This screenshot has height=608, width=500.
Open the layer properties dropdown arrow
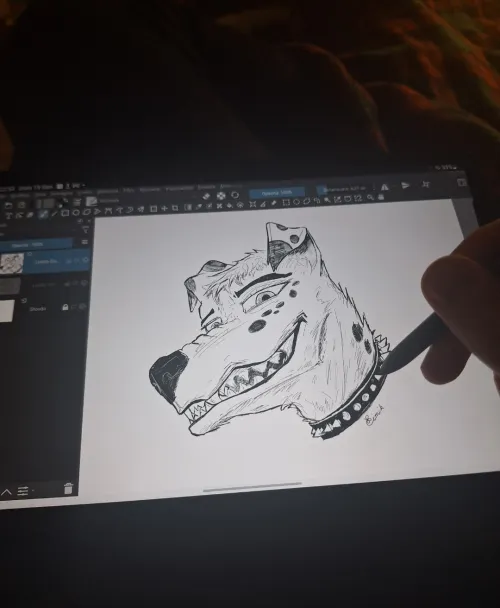33,491
